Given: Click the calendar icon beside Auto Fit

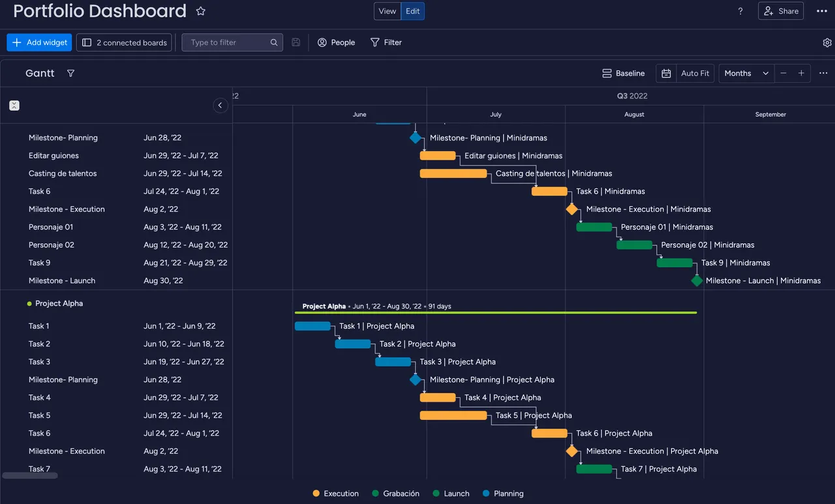Looking at the screenshot, I should [666, 74].
